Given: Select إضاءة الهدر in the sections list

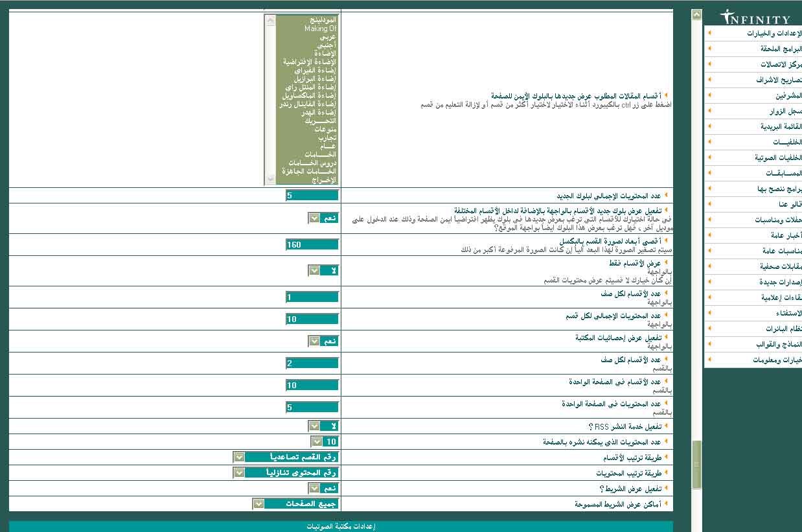Looking at the screenshot, I should [x=306, y=112].
